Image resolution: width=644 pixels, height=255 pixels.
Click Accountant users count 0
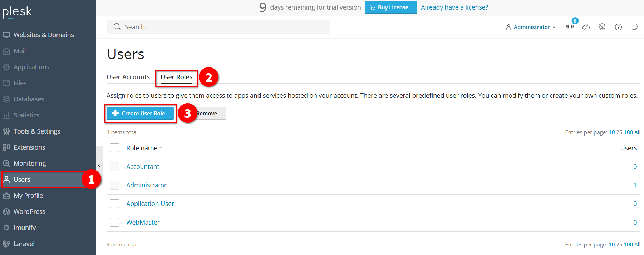coord(635,167)
